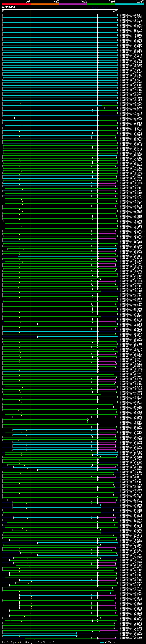Select the UniRef100_C5DBB3 label
The height and width of the screenshot is (644, 146).
[x=131, y=299]
